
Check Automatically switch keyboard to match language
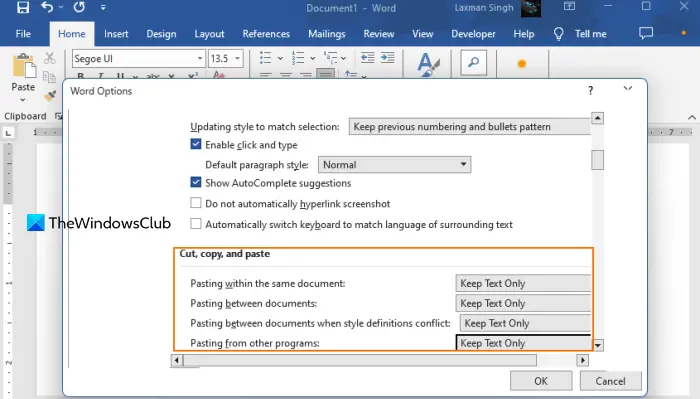tap(196, 224)
